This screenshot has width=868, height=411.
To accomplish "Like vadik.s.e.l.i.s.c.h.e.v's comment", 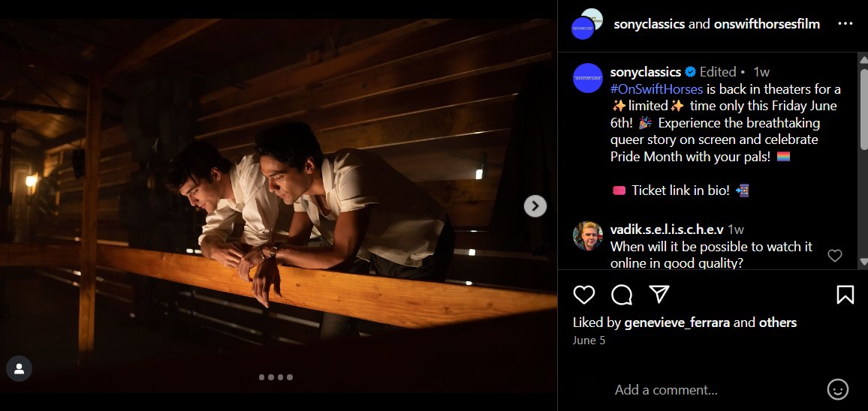I will coord(834,256).
